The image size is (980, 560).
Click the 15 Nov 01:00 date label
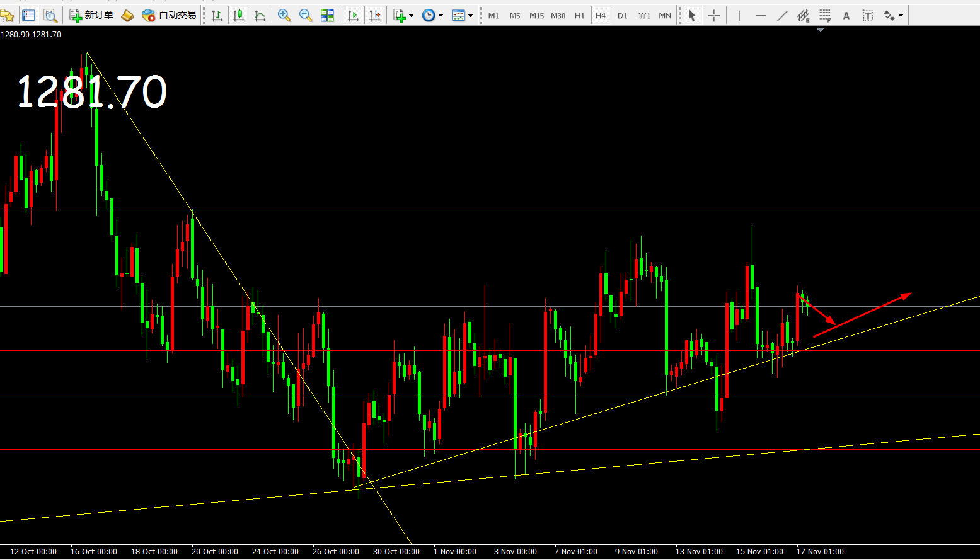pyautogui.click(x=759, y=552)
